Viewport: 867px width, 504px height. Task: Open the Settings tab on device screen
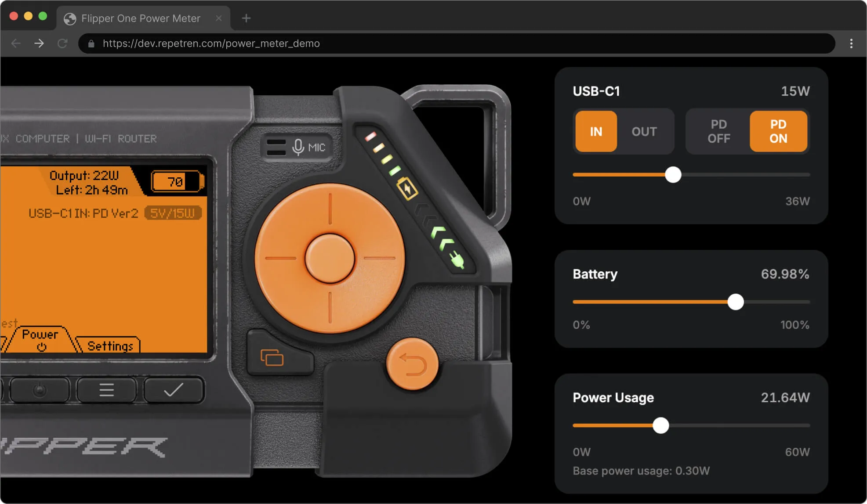(x=110, y=346)
